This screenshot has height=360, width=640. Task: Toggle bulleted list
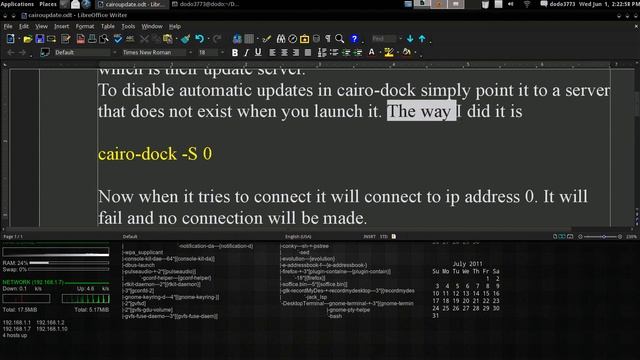point(334,52)
